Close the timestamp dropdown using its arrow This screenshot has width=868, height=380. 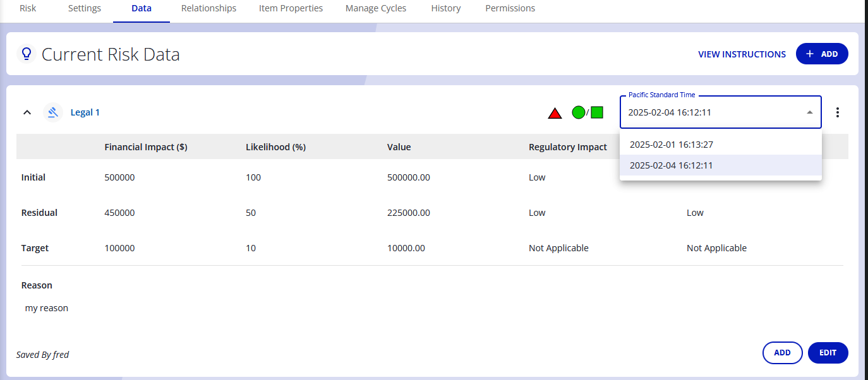(x=809, y=112)
